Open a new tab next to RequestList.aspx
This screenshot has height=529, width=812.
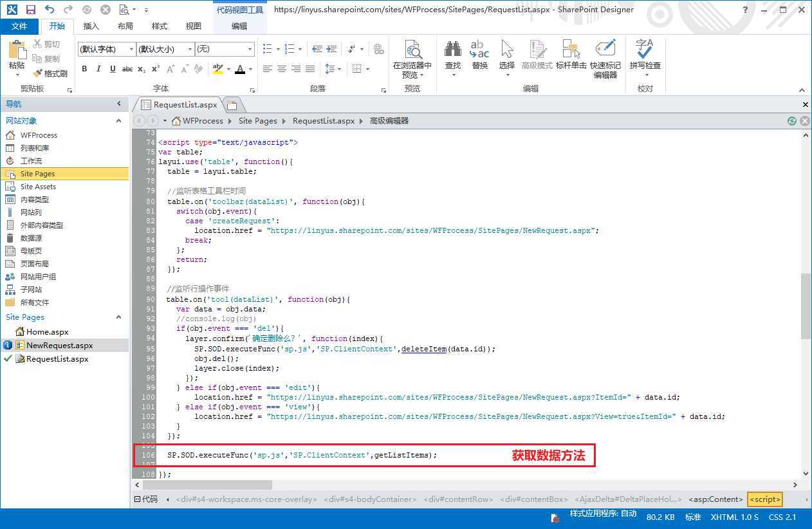pos(232,106)
